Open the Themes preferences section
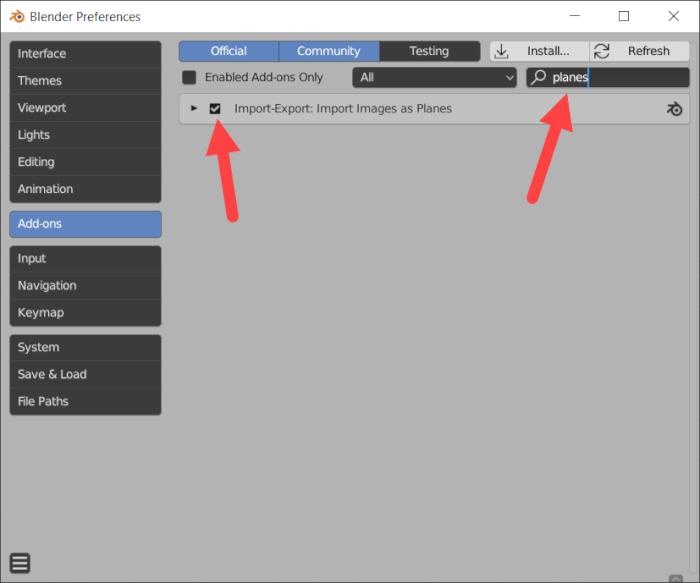This screenshot has height=583, width=700. click(x=85, y=81)
